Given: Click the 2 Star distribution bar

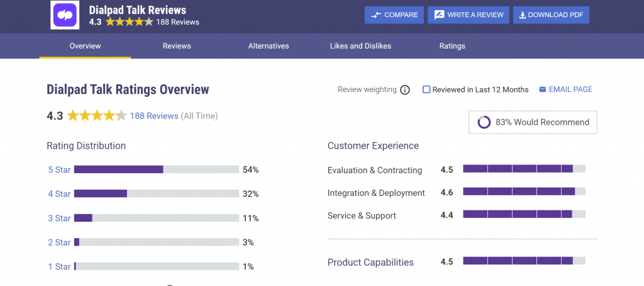Looking at the screenshot, I should pos(157,242).
